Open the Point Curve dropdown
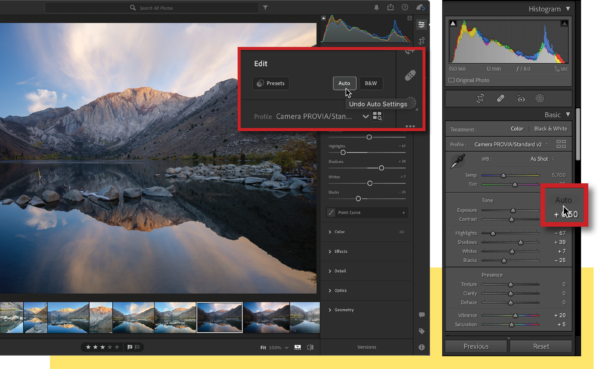The width and height of the screenshot is (600, 369). (x=404, y=212)
